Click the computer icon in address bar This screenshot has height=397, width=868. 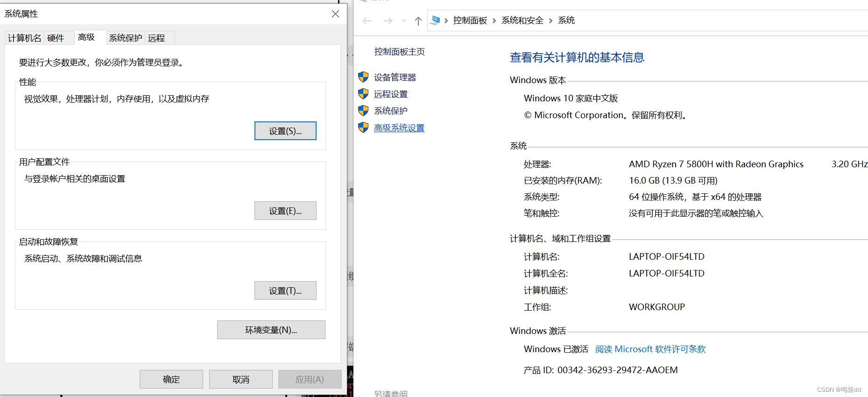click(x=436, y=20)
